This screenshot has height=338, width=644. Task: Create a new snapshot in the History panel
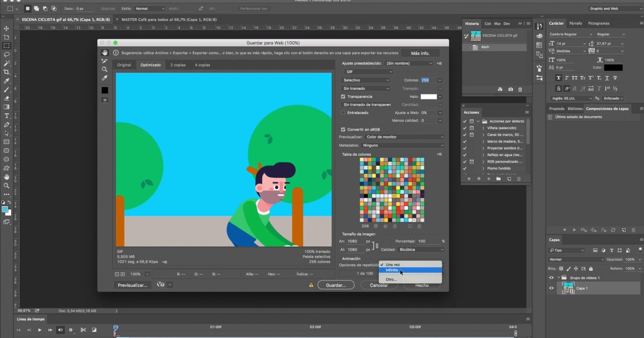[510, 89]
